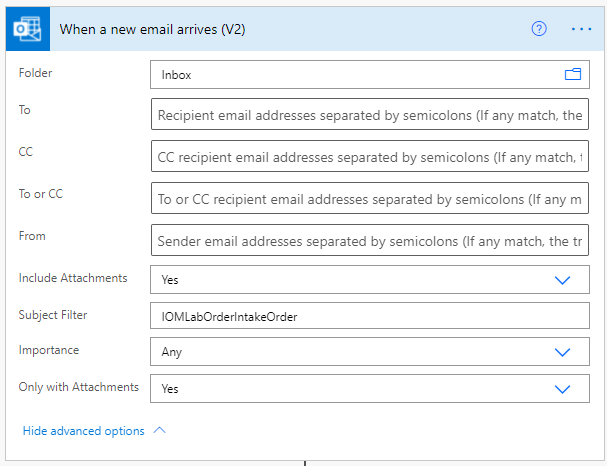Click the Only with Attachments label

coord(79,387)
